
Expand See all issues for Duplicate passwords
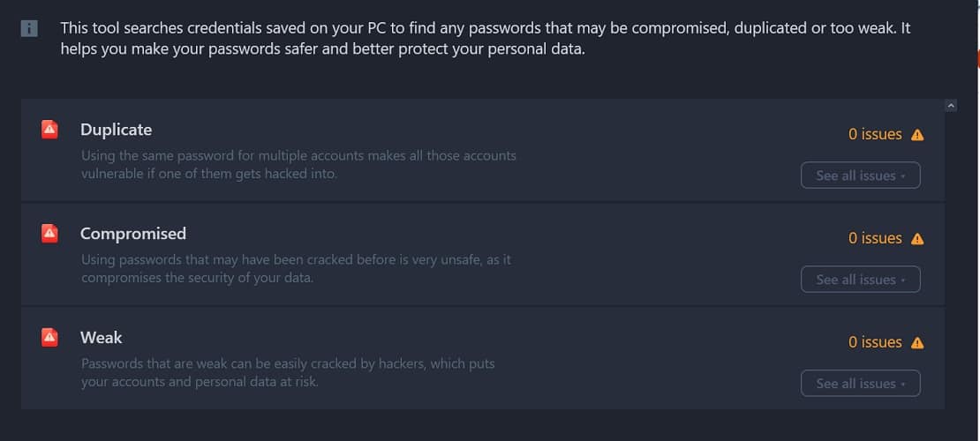(x=860, y=175)
